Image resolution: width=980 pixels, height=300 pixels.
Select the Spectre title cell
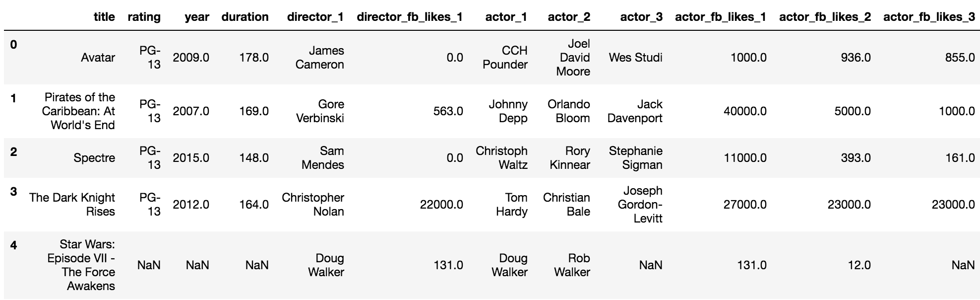tap(94, 158)
